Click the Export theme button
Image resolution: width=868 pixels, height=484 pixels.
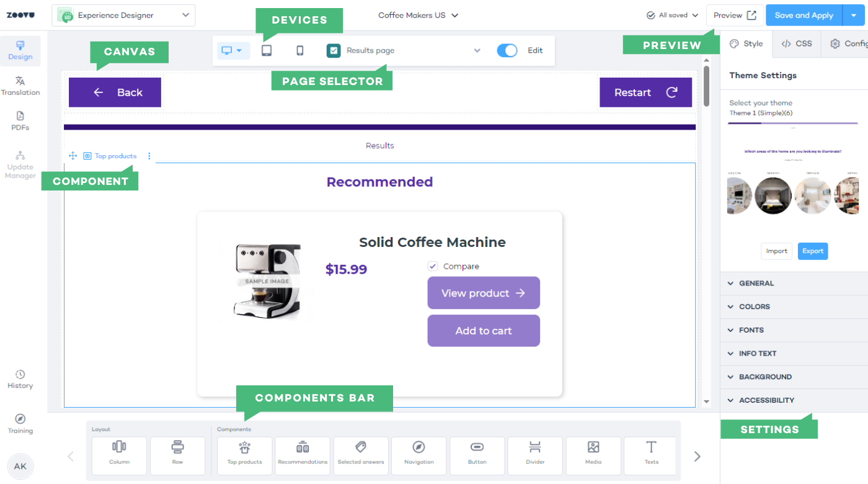coord(813,251)
